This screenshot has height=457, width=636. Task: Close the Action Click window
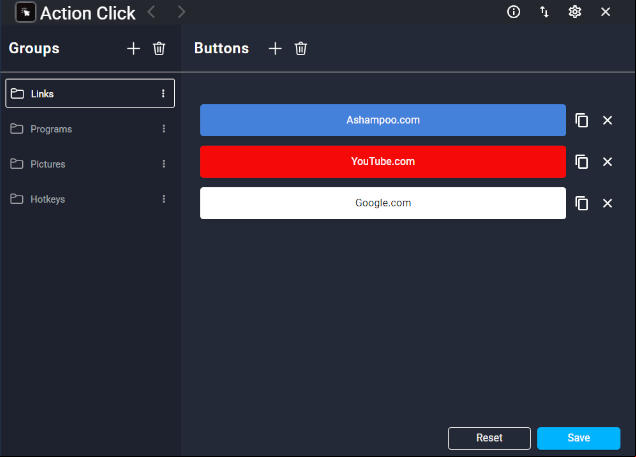pyautogui.click(x=606, y=12)
